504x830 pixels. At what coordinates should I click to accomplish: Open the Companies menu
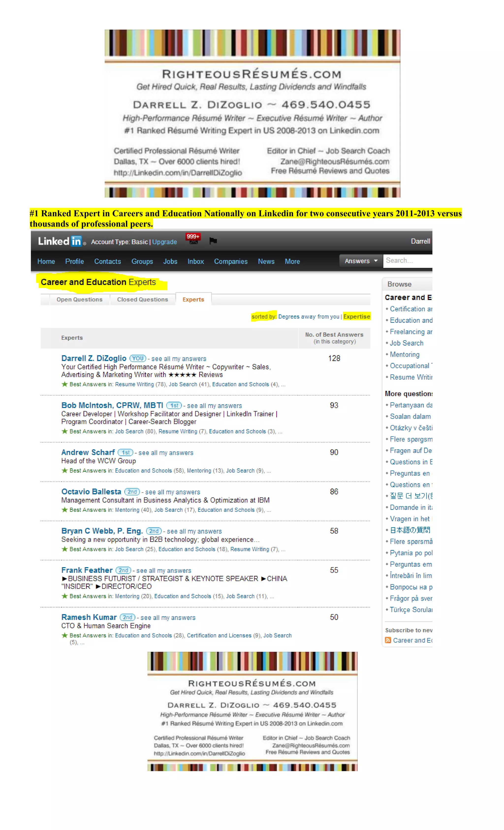tap(231, 261)
